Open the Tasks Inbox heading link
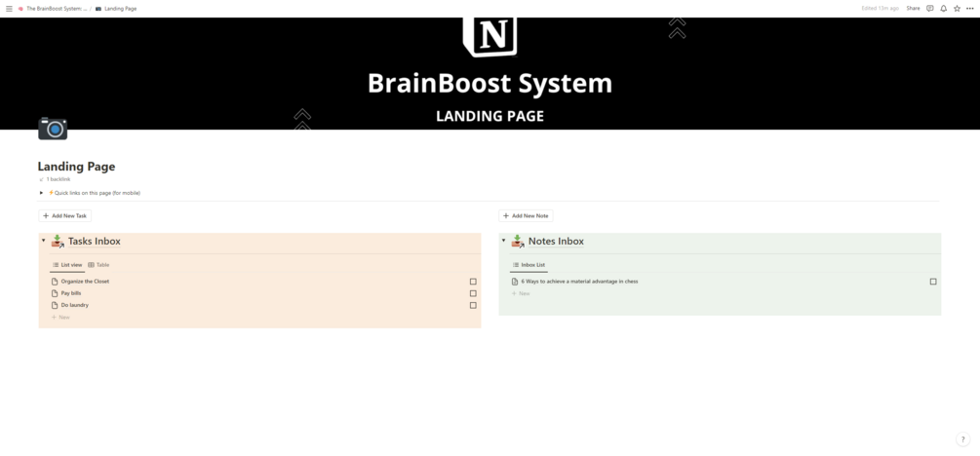980x456 pixels. 95,241
